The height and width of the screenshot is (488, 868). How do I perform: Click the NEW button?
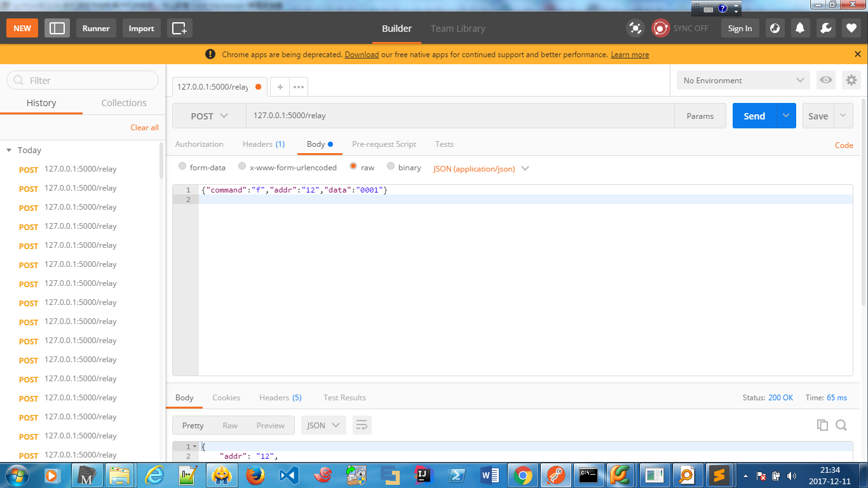[22, 28]
